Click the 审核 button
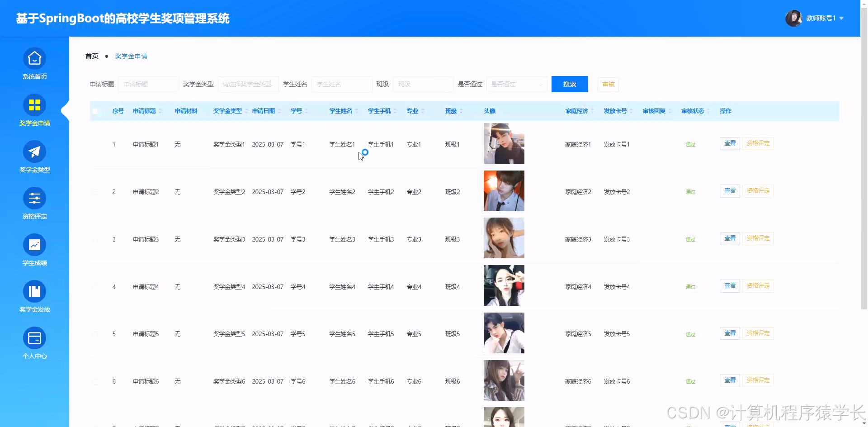 tap(608, 84)
